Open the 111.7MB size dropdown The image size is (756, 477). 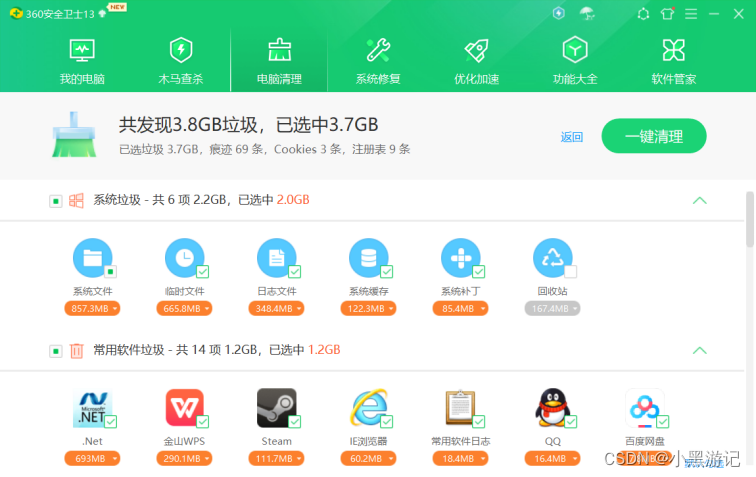pyautogui.click(x=276, y=459)
